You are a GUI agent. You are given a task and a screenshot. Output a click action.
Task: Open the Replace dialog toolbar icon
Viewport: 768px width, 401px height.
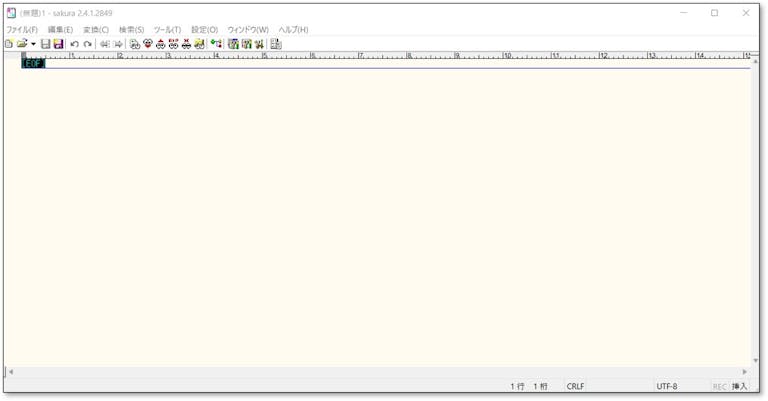(173, 44)
